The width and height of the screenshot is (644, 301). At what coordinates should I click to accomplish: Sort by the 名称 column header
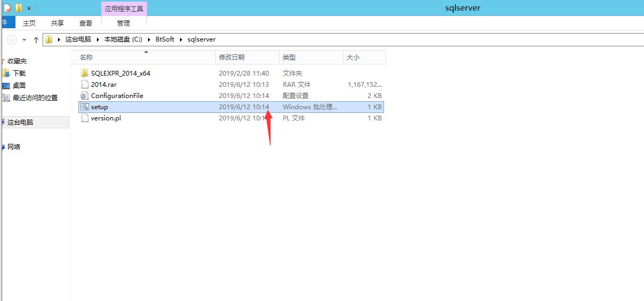(144, 57)
